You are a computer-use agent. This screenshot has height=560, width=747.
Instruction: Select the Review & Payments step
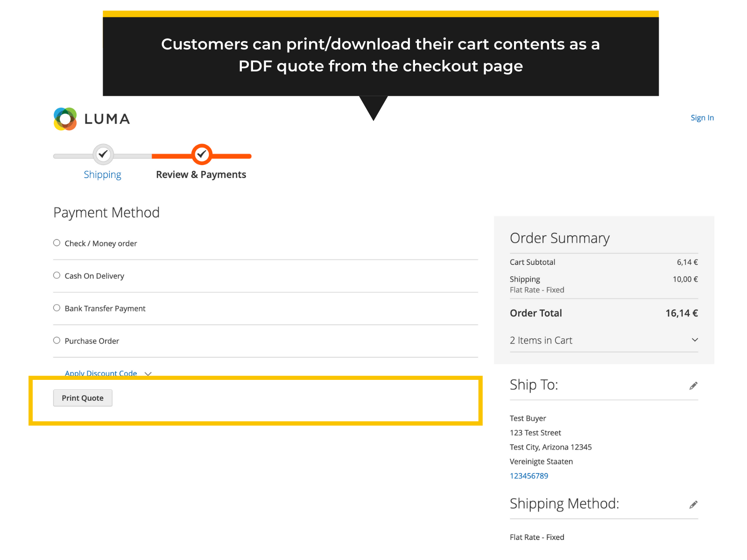201,175
